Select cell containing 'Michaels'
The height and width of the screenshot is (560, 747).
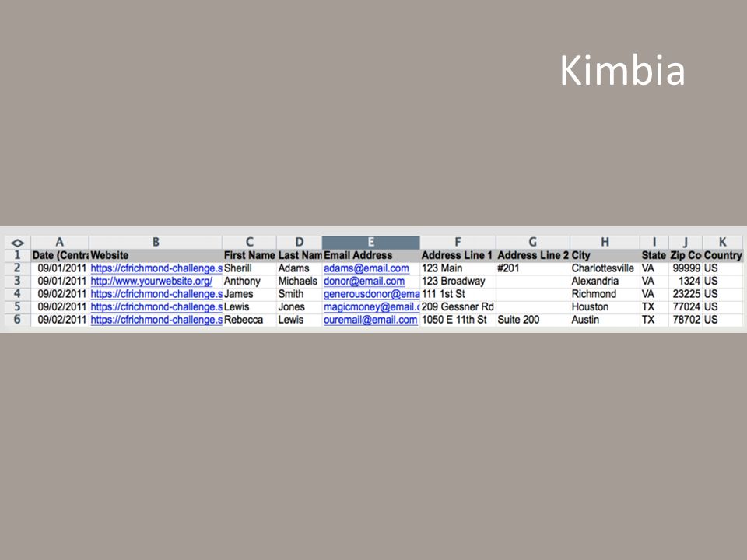(x=299, y=281)
